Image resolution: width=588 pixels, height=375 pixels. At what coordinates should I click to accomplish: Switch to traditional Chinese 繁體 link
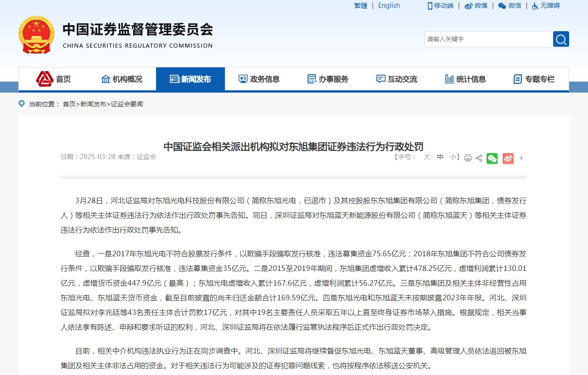(361, 6)
